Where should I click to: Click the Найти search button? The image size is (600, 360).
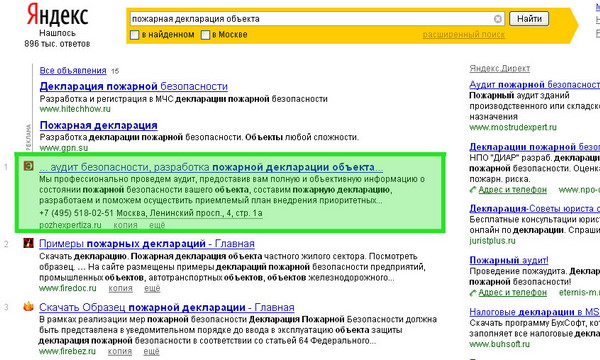529,19
